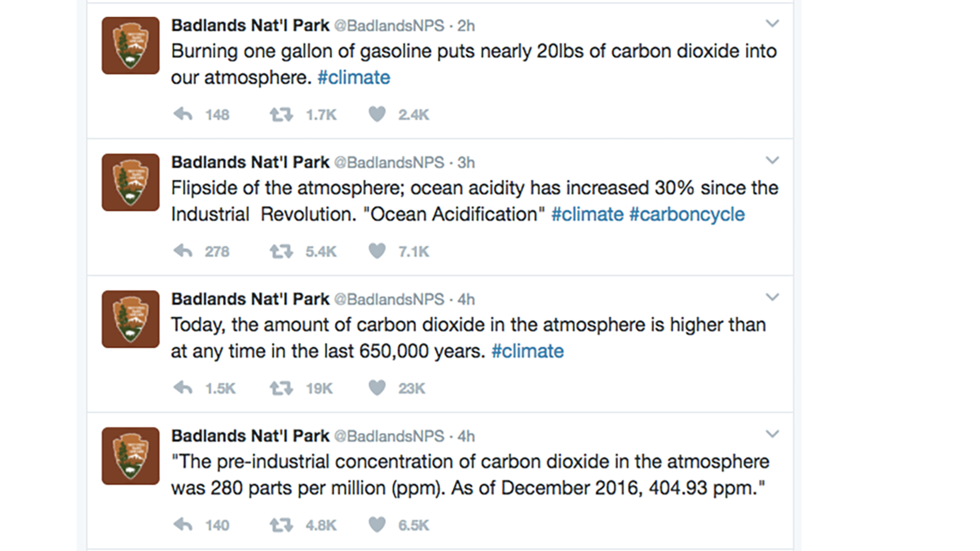The width and height of the screenshot is (980, 551).
Task: Open @BadlandsNPS handle on the 3h tweet
Action: (389, 163)
